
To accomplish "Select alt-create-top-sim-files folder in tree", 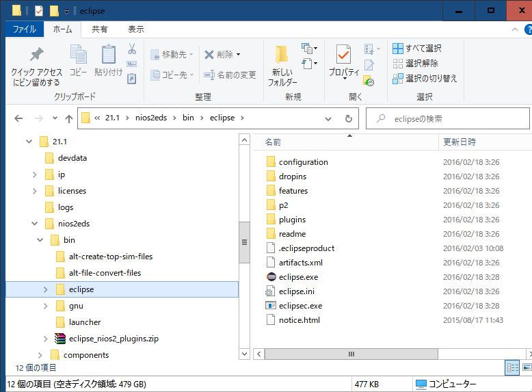I will click(x=104, y=257).
